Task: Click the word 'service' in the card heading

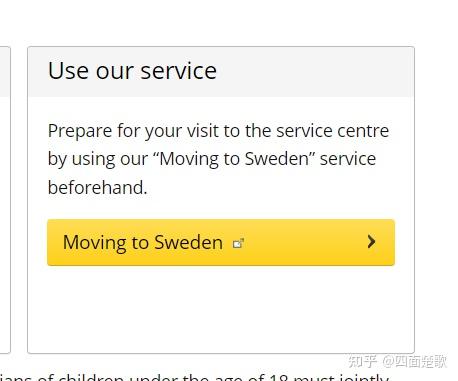Action: pyautogui.click(x=179, y=71)
